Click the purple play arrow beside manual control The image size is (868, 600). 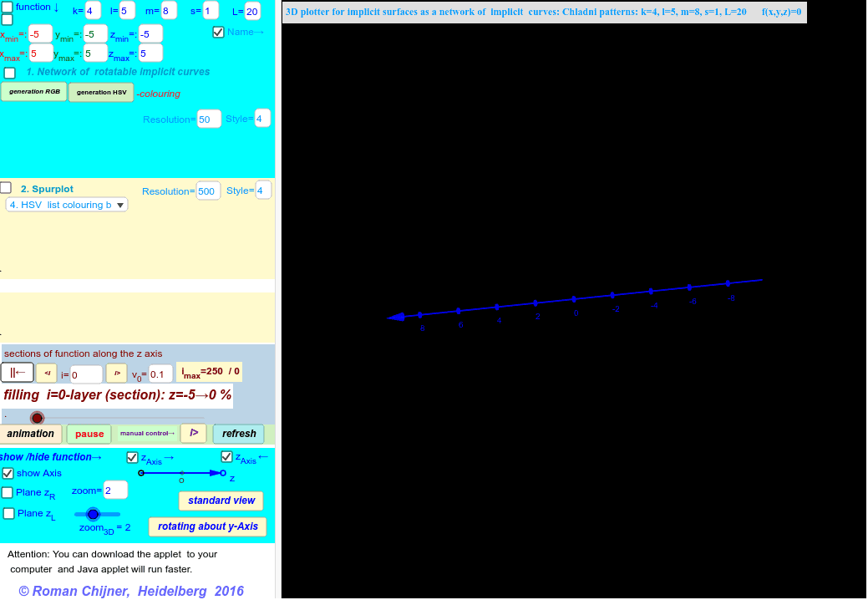point(193,434)
